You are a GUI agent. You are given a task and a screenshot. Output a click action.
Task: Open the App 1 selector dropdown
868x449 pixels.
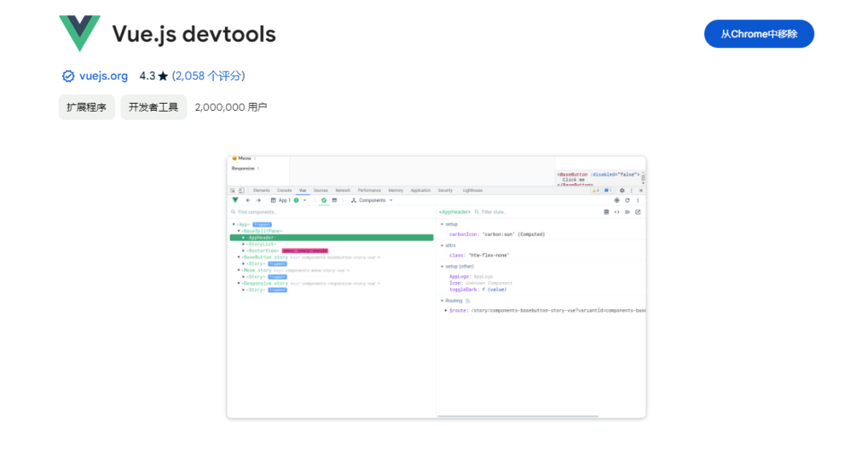pos(288,200)
